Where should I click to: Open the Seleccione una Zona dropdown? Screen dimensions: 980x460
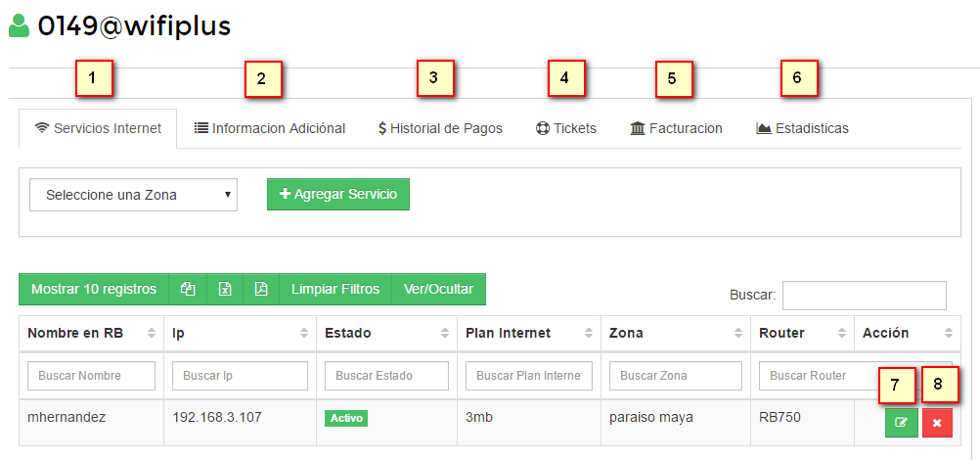click(x=134, y=195)
